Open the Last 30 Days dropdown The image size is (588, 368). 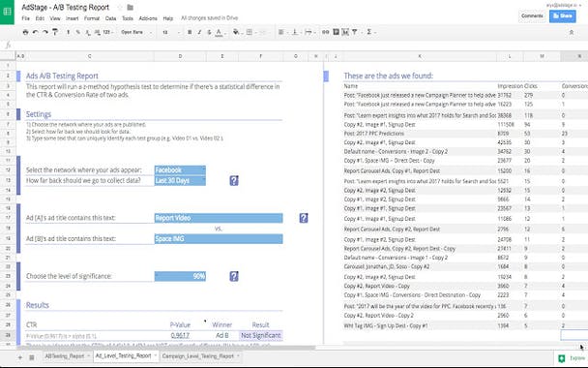click(180, 181)
